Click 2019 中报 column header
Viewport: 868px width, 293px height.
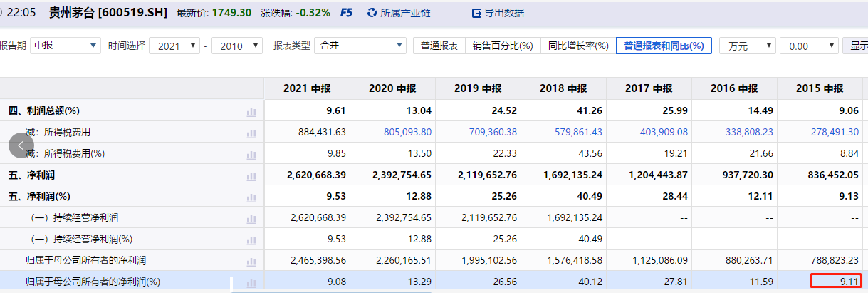point(478,89)
